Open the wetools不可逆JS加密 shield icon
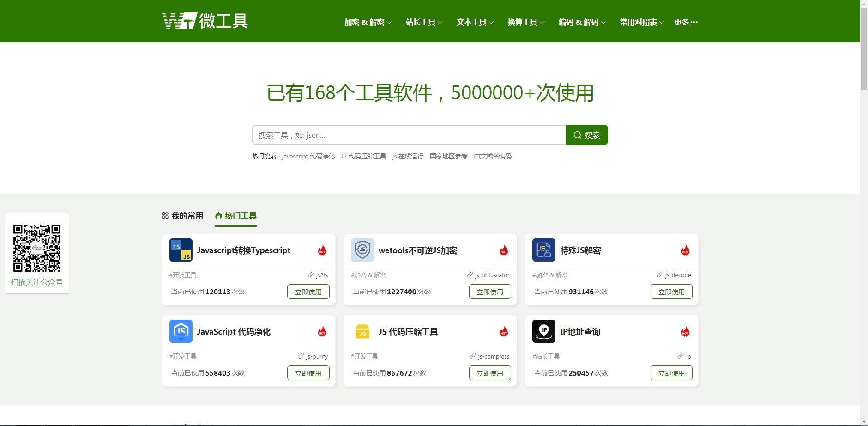Image resolution: width=868 pixels, height=426 pixels. tap(362, 250)
